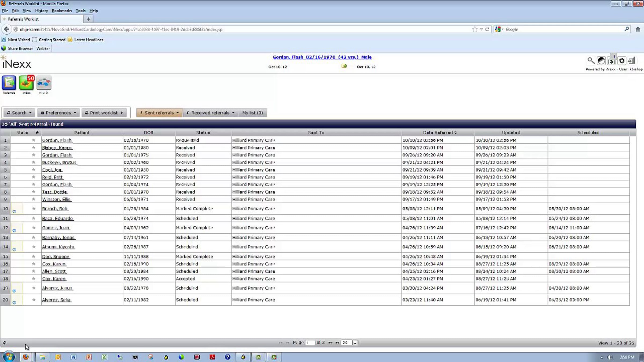This screenshot has width=644, height=362.
Task: Open the rows-per-page dropdown showing 20
Action: 355,343
